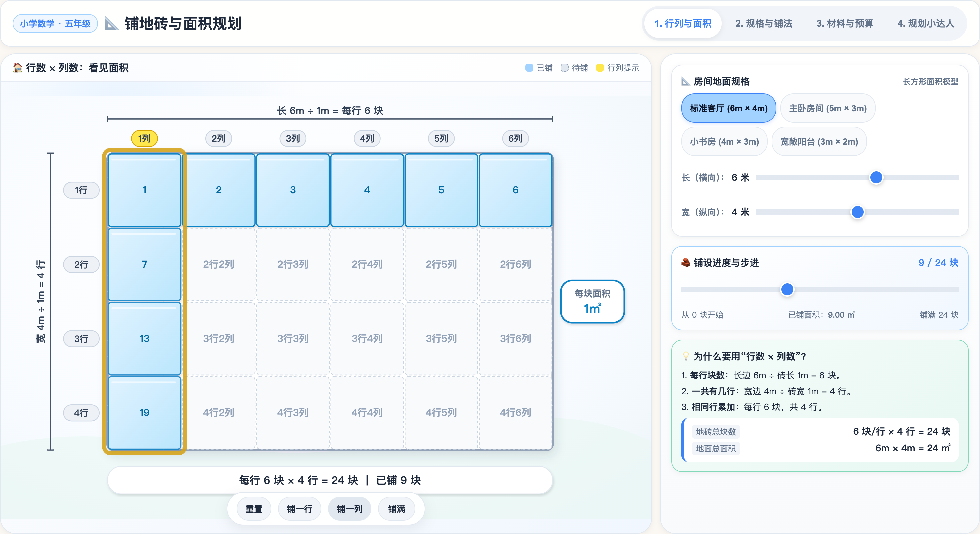980x534 pixels.
Task: Click the brick icon beside 铺设进度与步进
Action: coord(686,262)
